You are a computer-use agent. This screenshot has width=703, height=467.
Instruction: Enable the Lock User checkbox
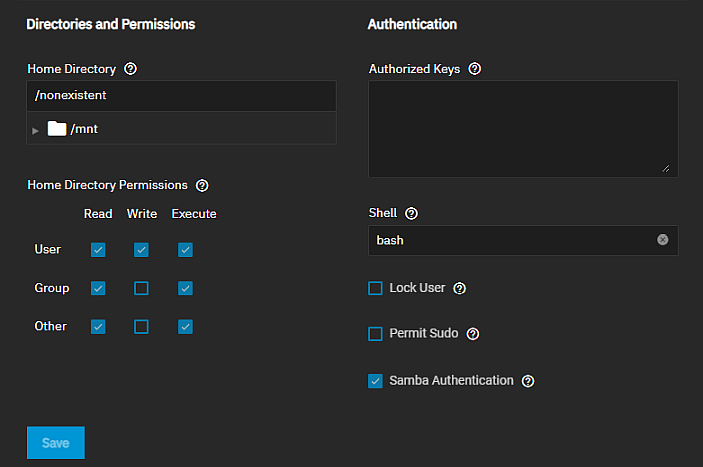[x=376, y=288]
